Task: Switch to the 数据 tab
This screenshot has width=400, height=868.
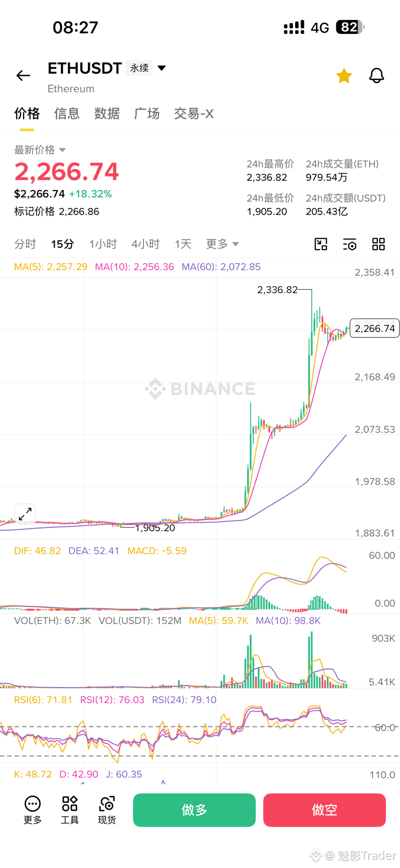Action: [x=107, y=114]
